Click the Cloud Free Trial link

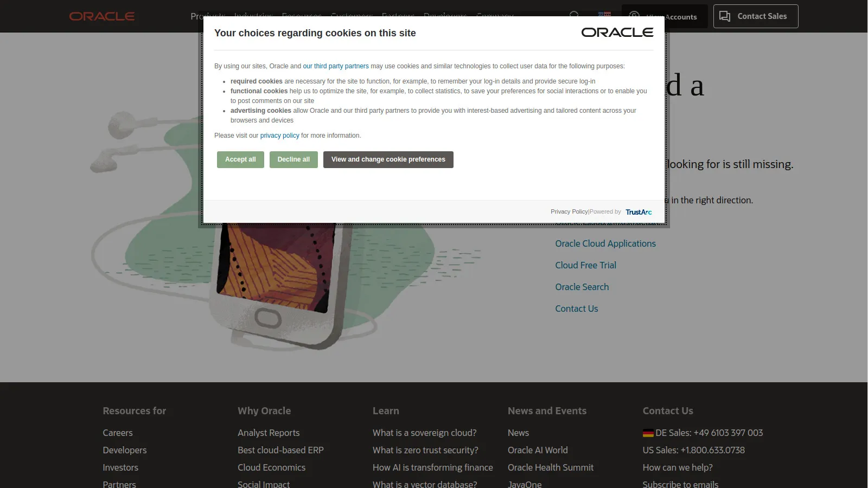point(585,265)
